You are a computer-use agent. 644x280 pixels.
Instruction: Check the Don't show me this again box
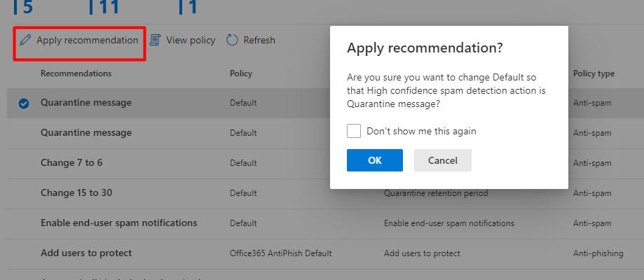pos(354,131)
